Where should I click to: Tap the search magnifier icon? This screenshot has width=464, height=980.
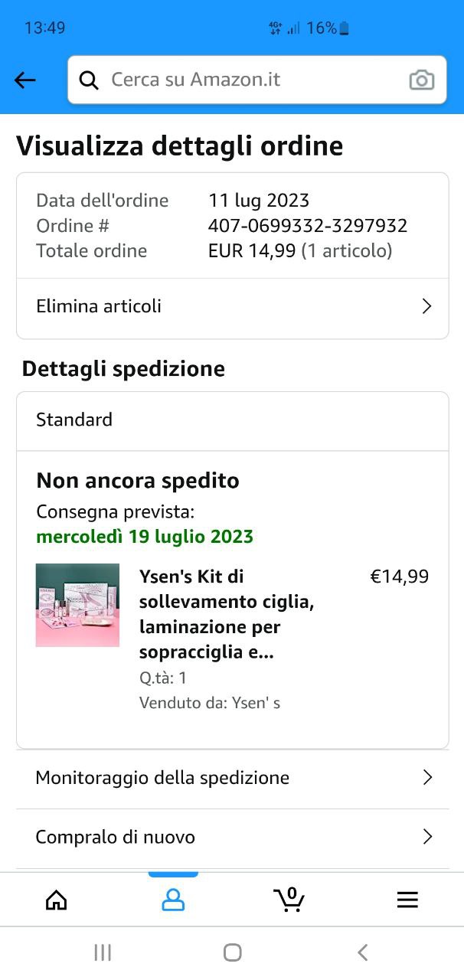[x=90, y=80]
